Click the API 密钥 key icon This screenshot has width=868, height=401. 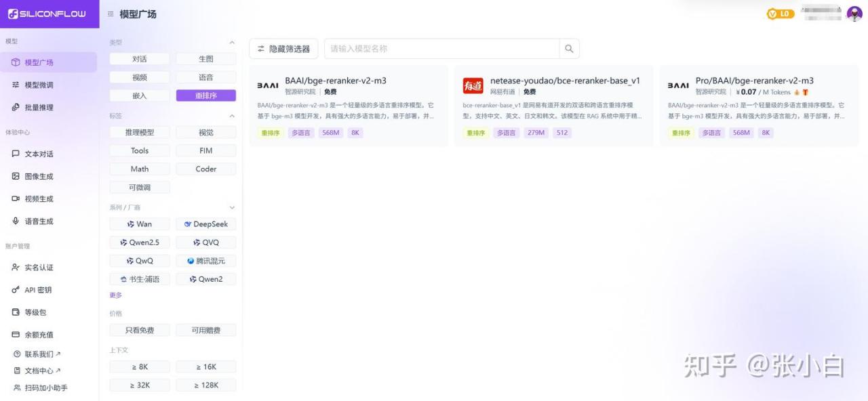(16, 290)
